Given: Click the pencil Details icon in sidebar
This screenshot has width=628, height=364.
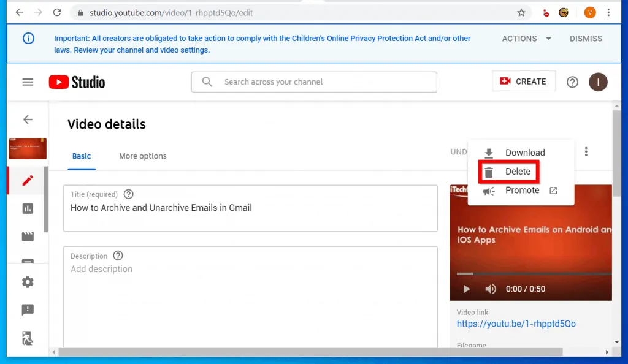Looking at the screenshot, I should click(x=28, y=181).
